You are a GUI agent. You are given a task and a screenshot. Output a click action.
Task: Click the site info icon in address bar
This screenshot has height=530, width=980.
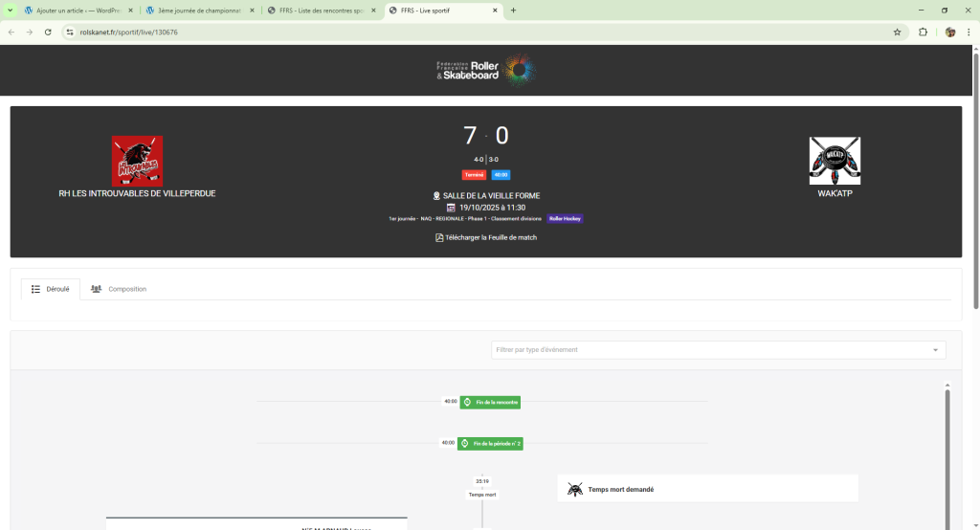coord(70,32)
